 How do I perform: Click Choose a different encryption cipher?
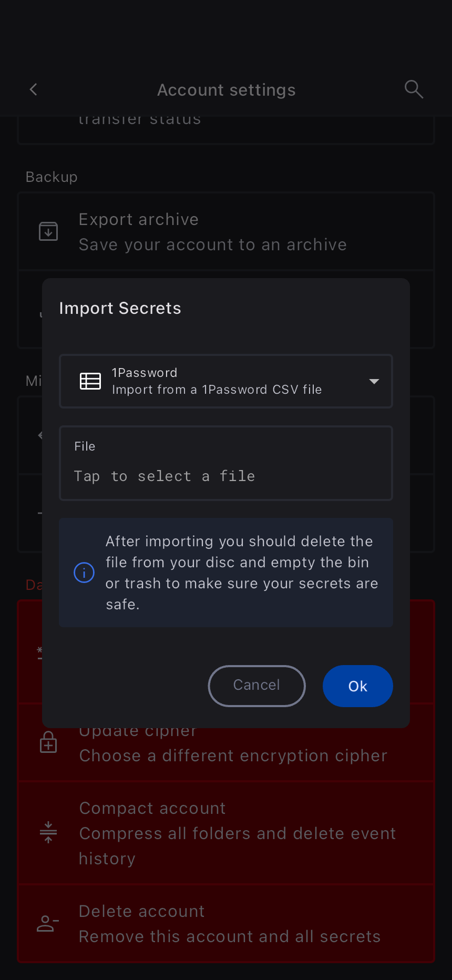[x=233, y=756]
